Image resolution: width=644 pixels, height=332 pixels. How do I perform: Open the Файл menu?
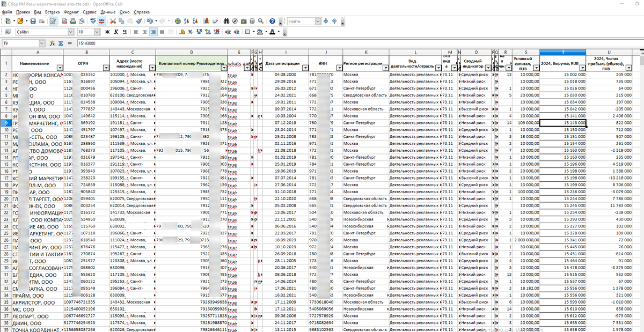(8, 11)
